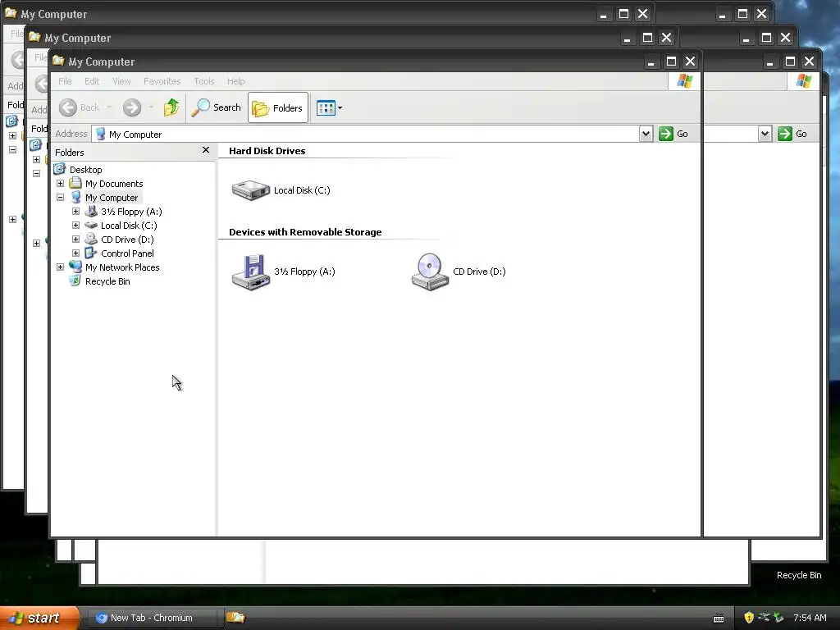The width and height of the screenshot is (840, 630).
Task: Click the Hard Disk Drives group header
Action: [x=267, y=151]
